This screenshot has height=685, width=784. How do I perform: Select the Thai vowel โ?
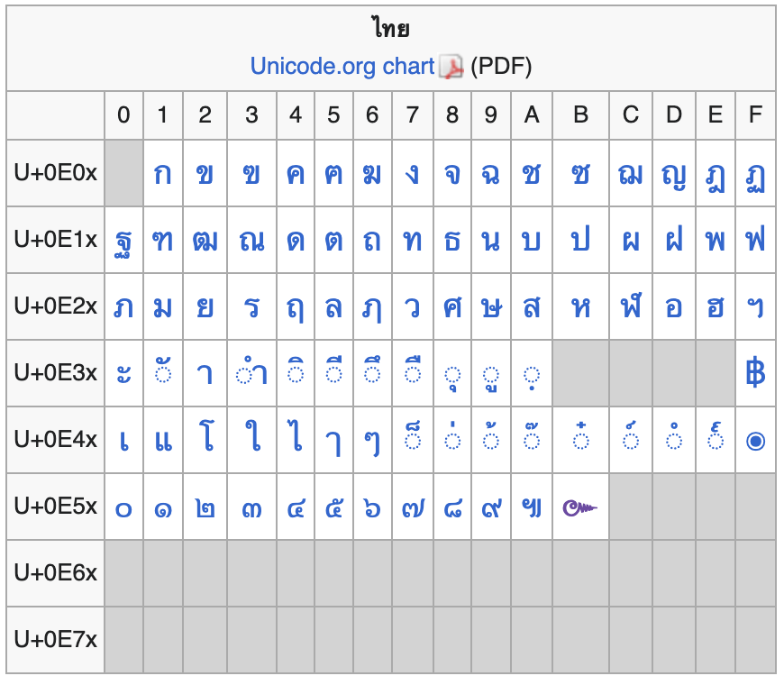[205, 435]
